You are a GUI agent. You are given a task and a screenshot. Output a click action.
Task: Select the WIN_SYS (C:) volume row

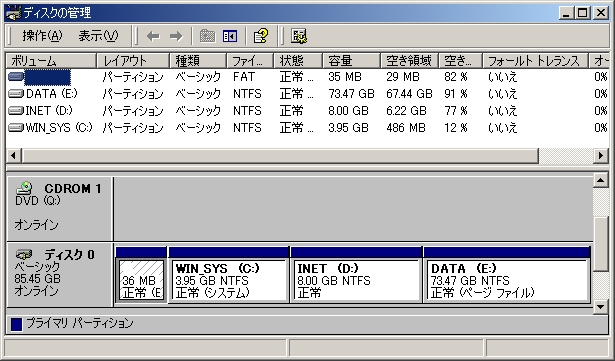pos(307,128)
